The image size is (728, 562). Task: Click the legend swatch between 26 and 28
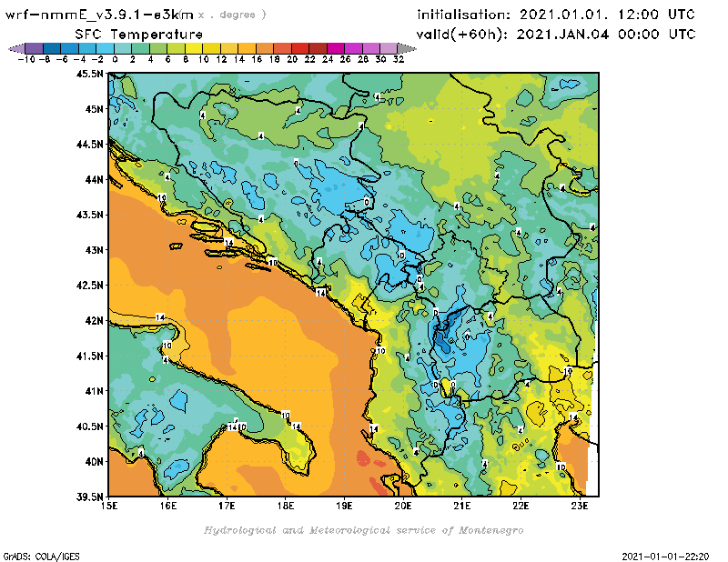coord(353,48)
